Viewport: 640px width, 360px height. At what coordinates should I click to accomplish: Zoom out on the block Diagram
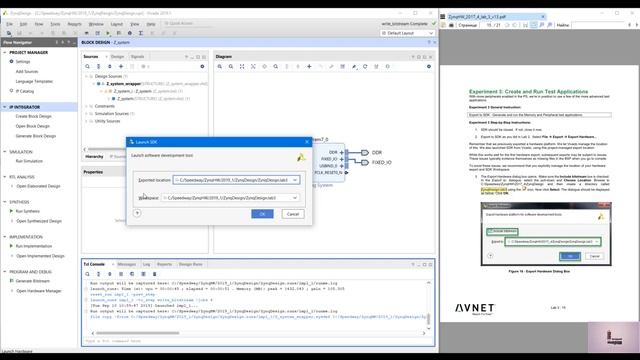point(231,66)
